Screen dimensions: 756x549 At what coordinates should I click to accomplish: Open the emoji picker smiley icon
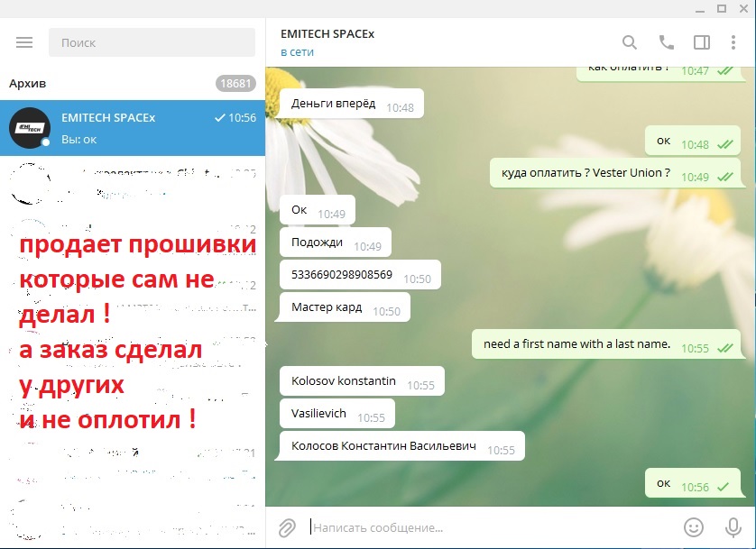693,527
